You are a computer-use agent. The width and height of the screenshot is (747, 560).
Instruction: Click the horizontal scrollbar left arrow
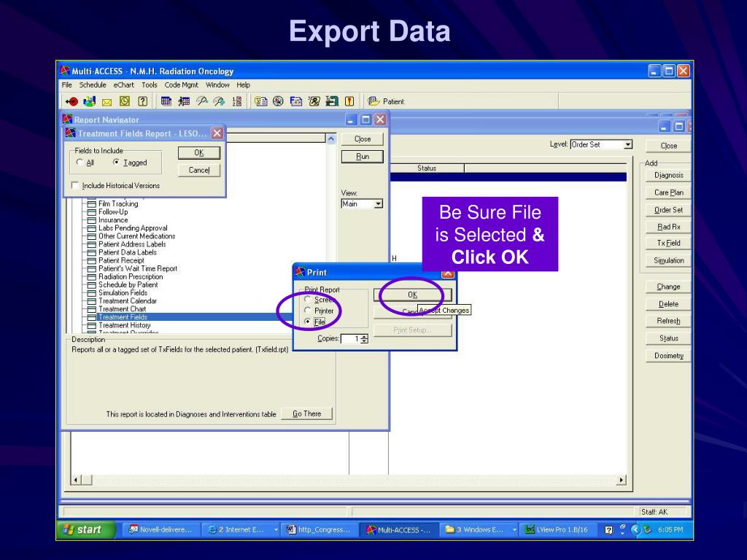tap(76, 480)
